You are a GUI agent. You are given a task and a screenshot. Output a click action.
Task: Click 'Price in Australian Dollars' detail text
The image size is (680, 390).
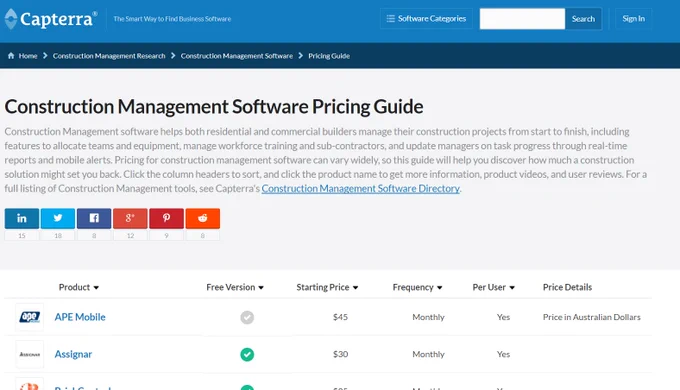(x=592, y=317)
